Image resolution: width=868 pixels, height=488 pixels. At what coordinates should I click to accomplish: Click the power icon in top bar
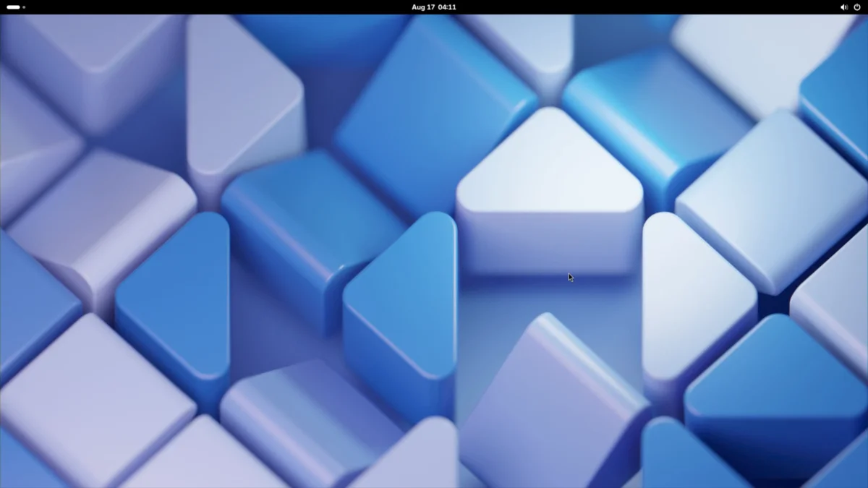[857, 7]
